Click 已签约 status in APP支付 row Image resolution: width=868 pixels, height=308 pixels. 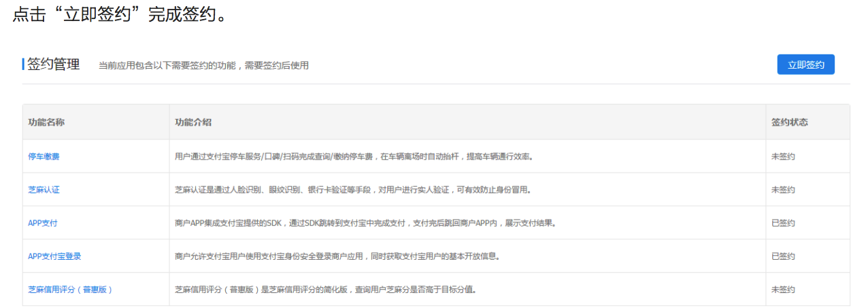783,223
